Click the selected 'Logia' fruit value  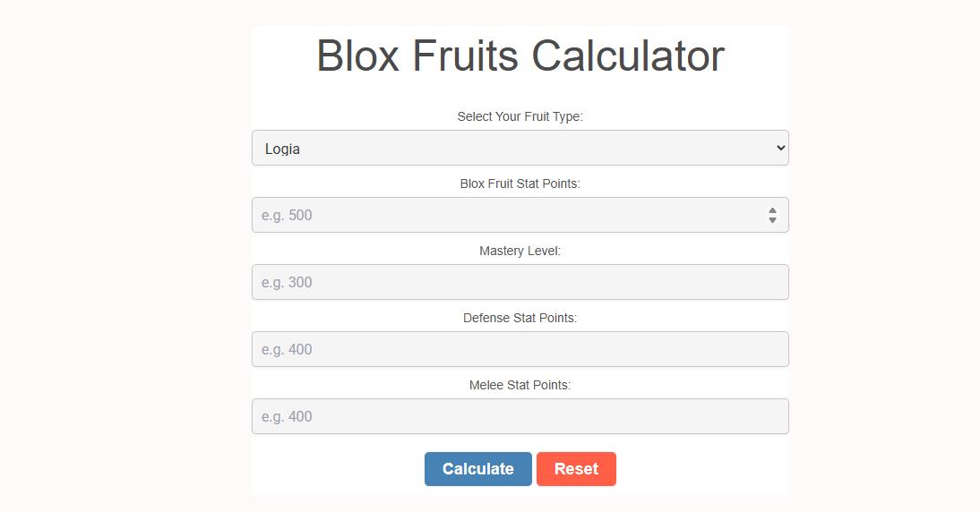tap(283, 149)
